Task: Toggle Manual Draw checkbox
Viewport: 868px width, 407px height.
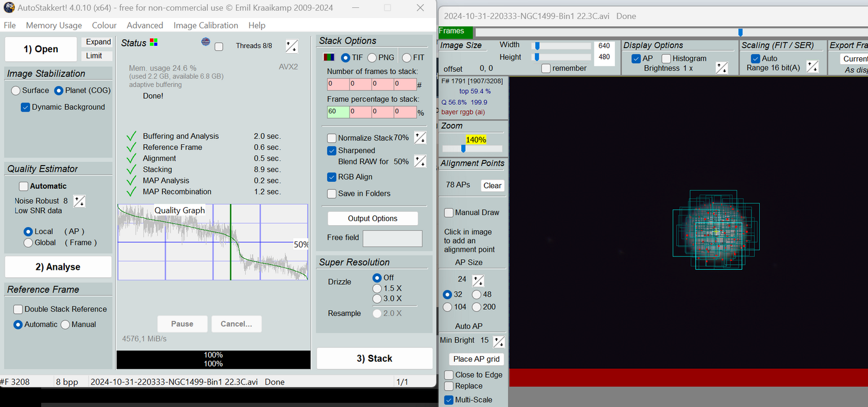Action: pyautogui.click(x=448, y=212)
